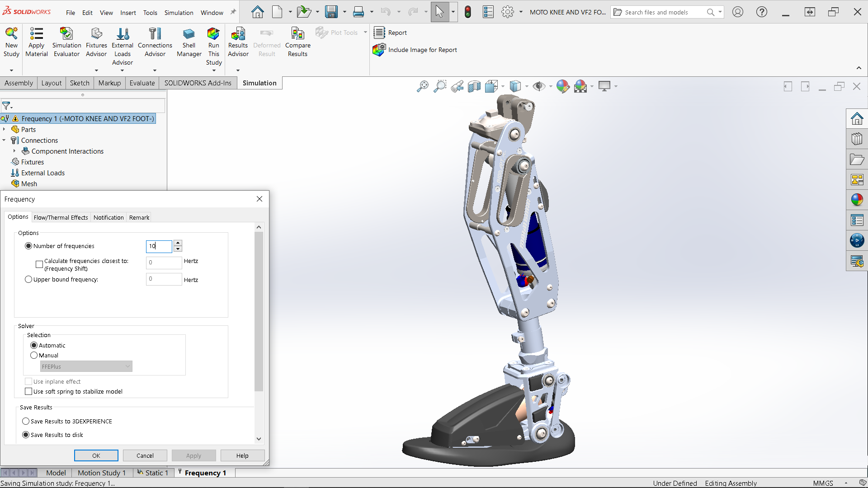Screen dimensions: 868x488
Task: Check Calculate frequencies closest to option
Action: pos(39,264)
